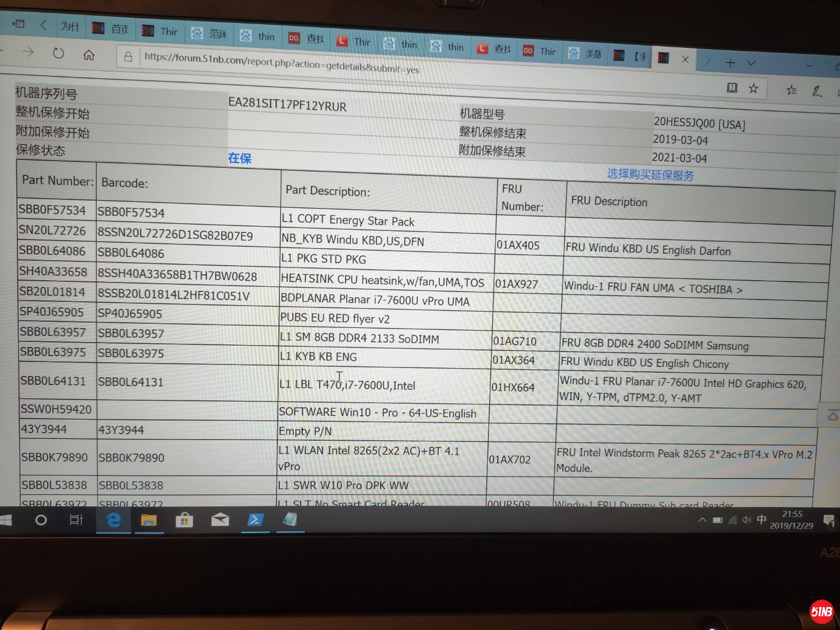
Task: Open the taskbar clock showing 21:55
Action: tap(792, 520)
